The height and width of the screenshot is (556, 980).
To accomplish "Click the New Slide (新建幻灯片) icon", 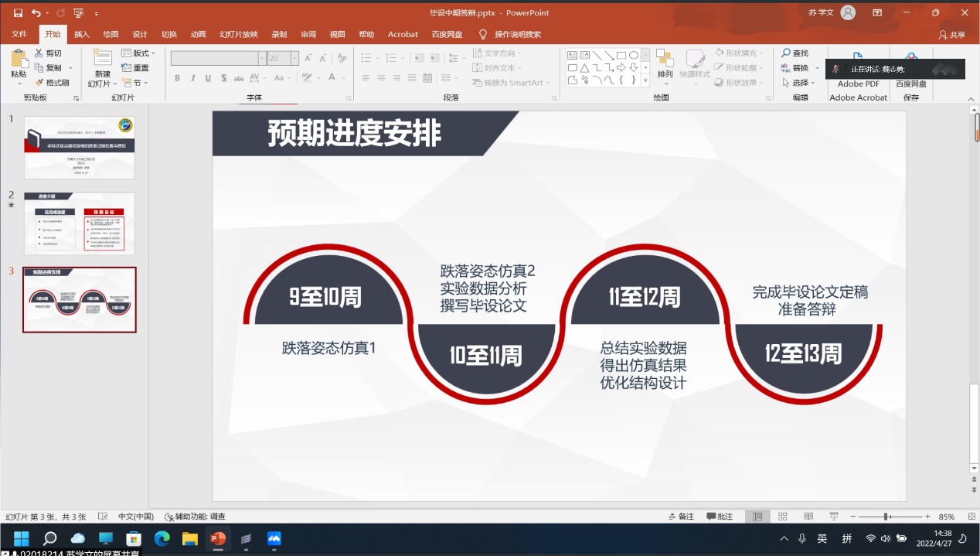I will click(x=102, y=58).
